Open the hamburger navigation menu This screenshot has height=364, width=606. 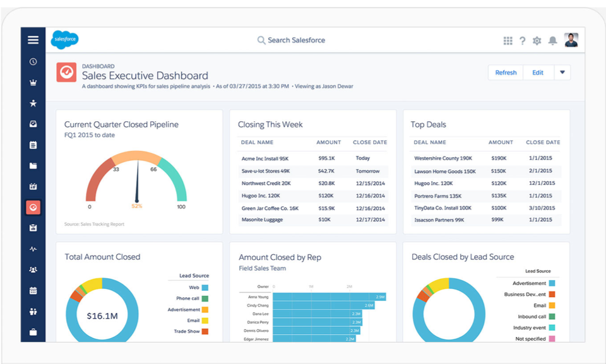pos(33,40)
